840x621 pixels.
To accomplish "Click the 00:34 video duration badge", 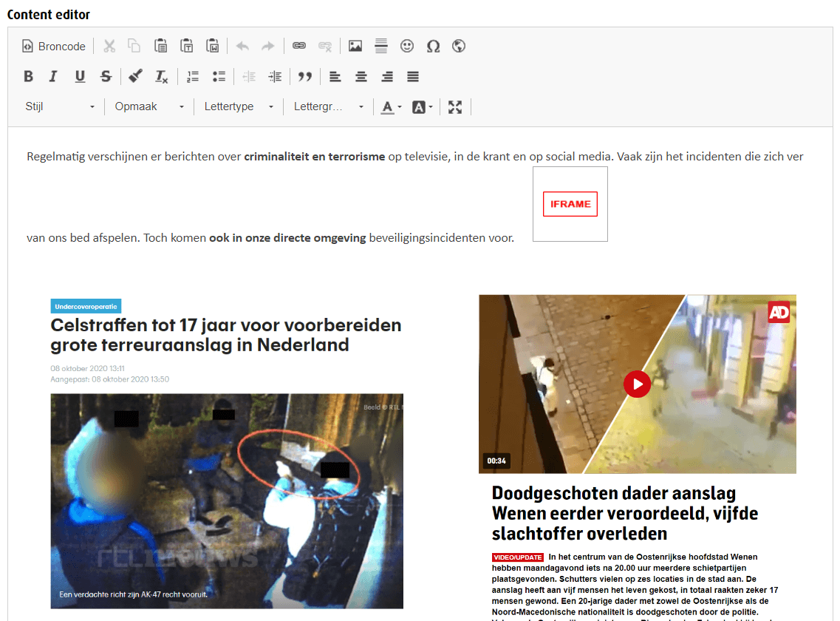I will point(496,461).
